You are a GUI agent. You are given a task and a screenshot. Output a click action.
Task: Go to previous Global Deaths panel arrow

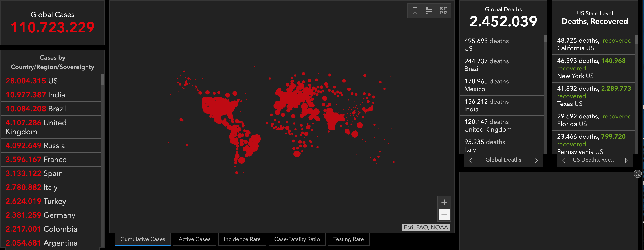tap(471, 160)
